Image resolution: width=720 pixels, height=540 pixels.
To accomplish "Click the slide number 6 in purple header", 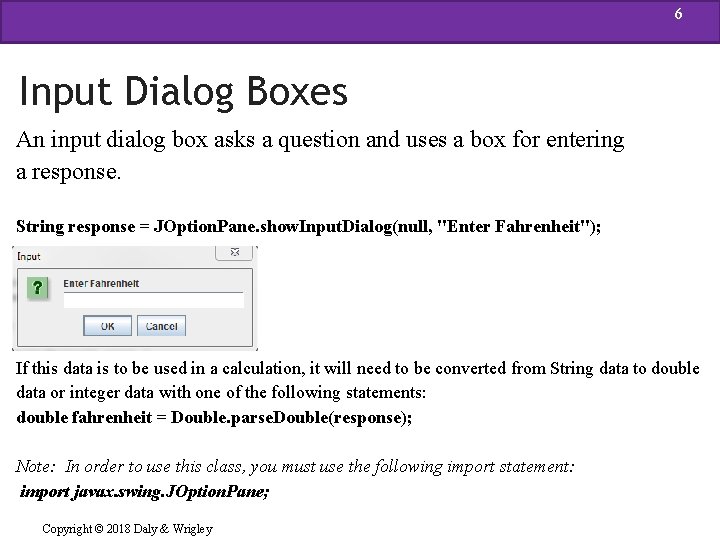I will point(678,14).
